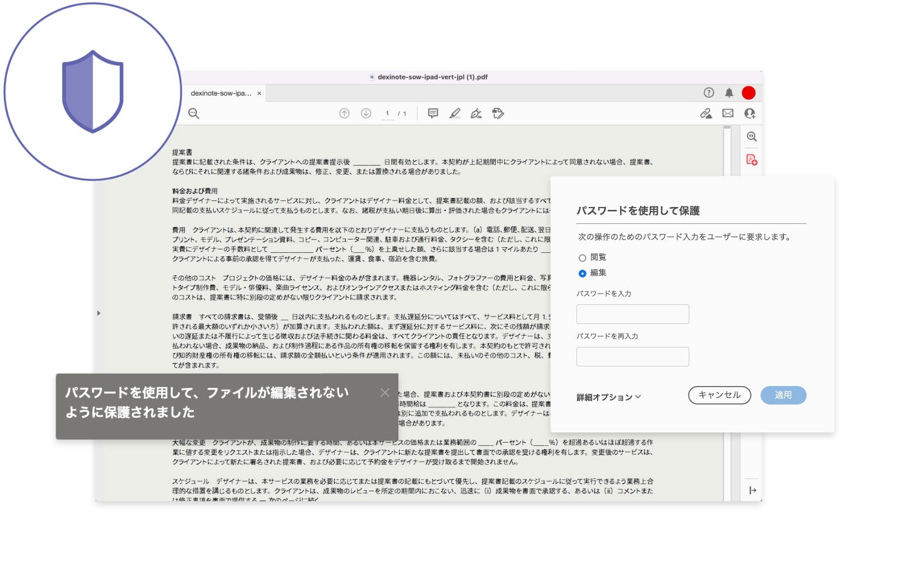Image resolution: width=901 pixels, height=588 pixels.
Task: Go to previous page with up arrow
Action: click(x=344, y=114)
